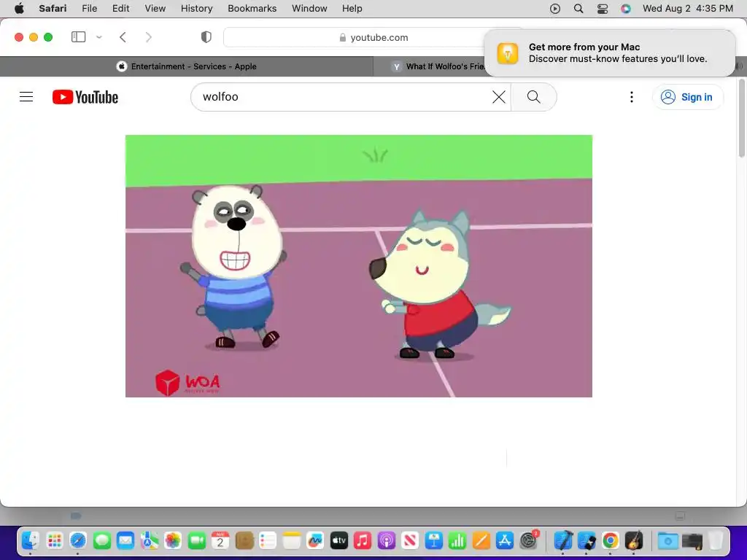Run the search with the magnifier button

point(533,97)
